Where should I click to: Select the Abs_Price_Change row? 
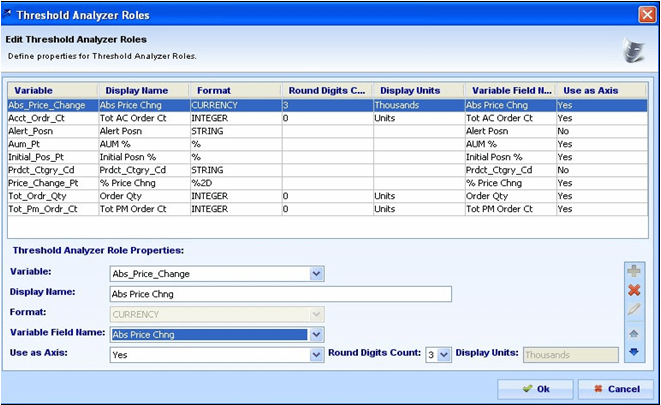pyautogui.click(x=328, y=105)
